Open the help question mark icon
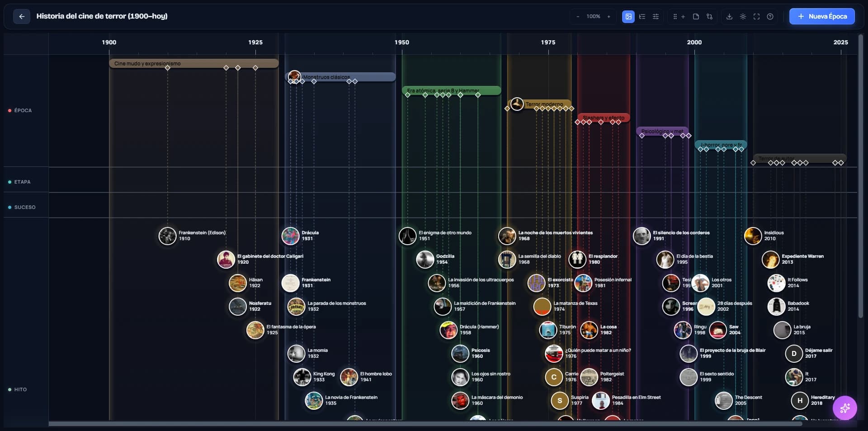This screenshot has height=431, width=868. click(770, 17)
